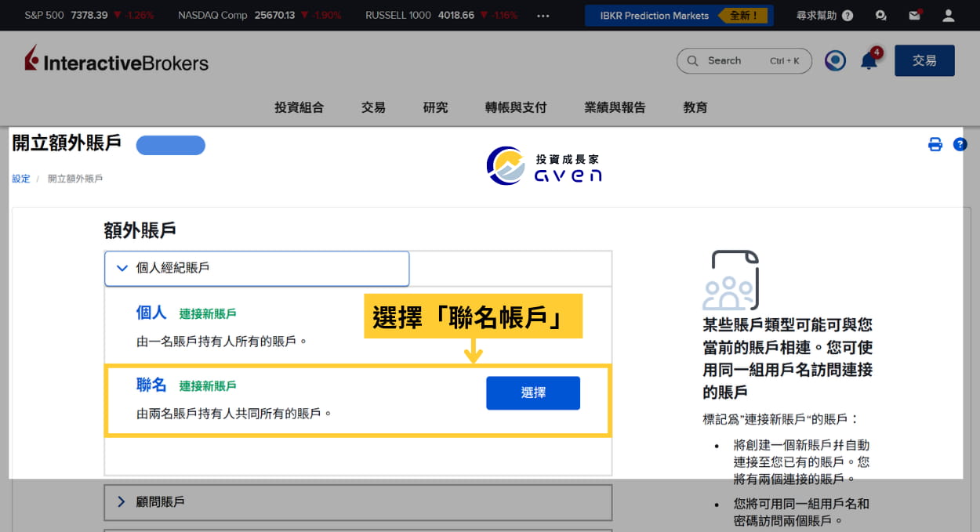Click the 尋求幫助 question mark icon
The image size is (980, 532).
click(848, 15)
